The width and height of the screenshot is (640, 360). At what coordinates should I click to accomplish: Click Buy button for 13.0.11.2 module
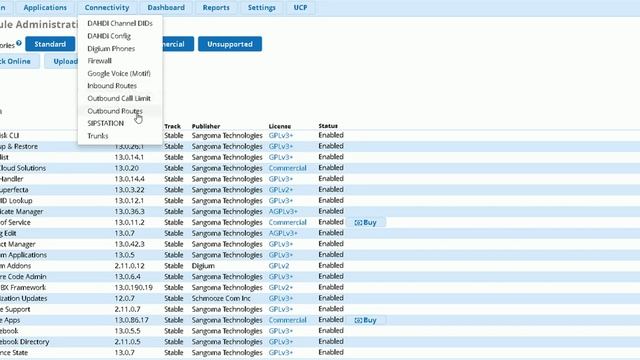click(365, 222)
